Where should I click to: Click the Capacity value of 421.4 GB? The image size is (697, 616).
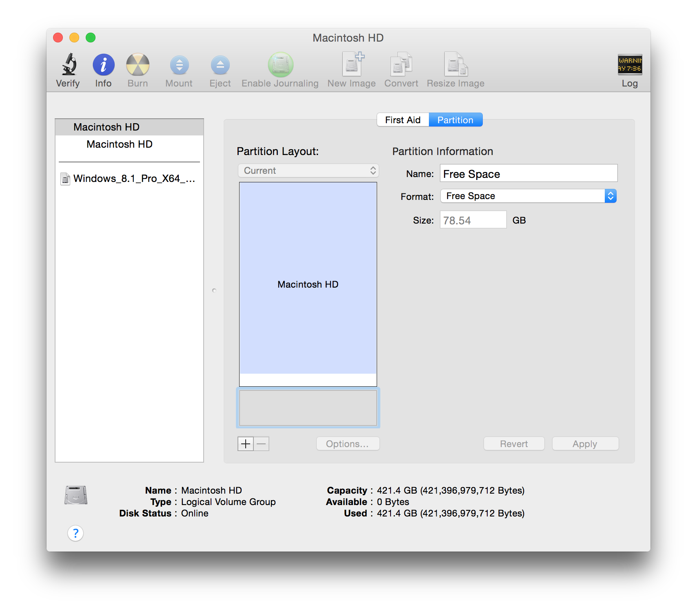click(451, 490)
